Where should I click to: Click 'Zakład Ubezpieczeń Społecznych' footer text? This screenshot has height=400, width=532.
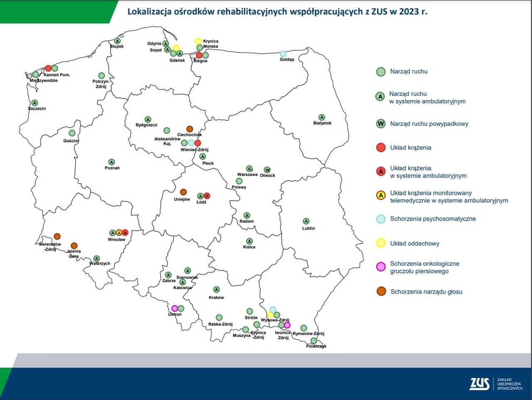click(510, 384)
